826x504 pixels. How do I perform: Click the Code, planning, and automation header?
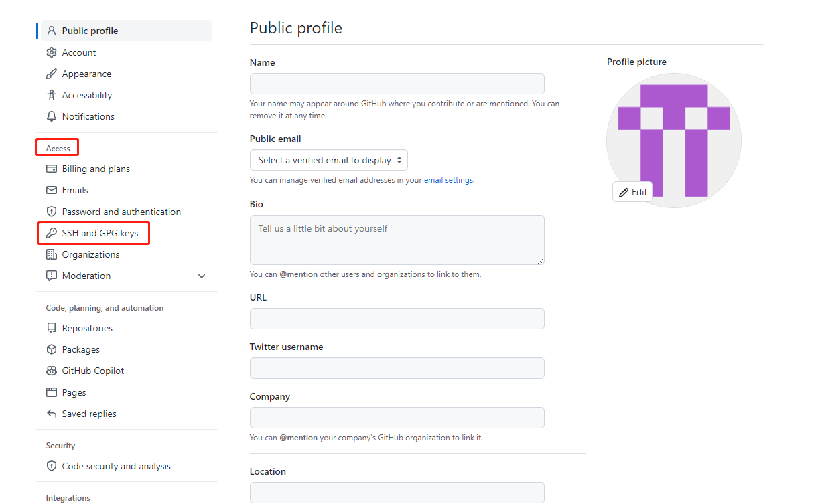click(x=105, y=308)
